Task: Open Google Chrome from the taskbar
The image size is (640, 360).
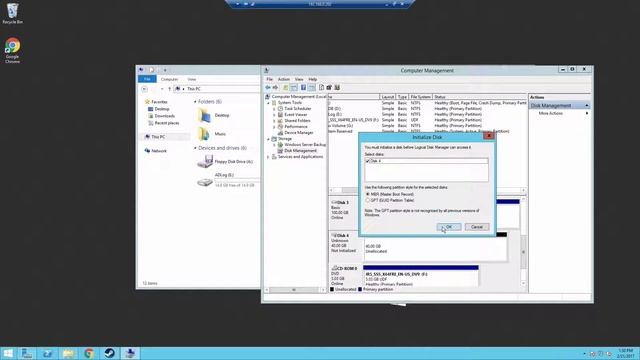Action: point(89,353)
